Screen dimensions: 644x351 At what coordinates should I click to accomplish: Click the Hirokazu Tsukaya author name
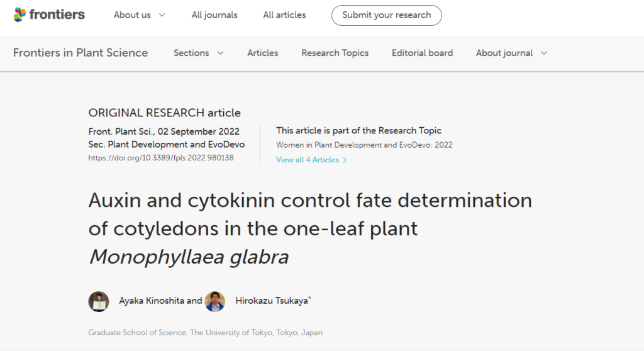[x=272, y=301]
